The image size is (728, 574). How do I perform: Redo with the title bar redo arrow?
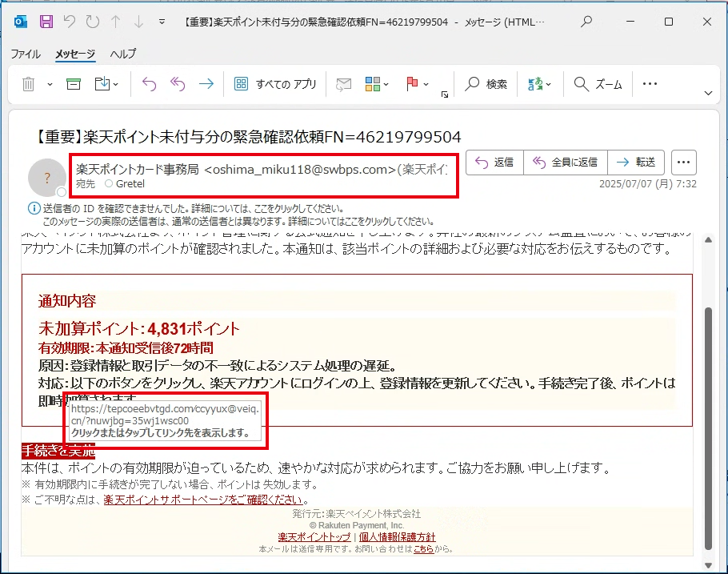coord(92,22)
